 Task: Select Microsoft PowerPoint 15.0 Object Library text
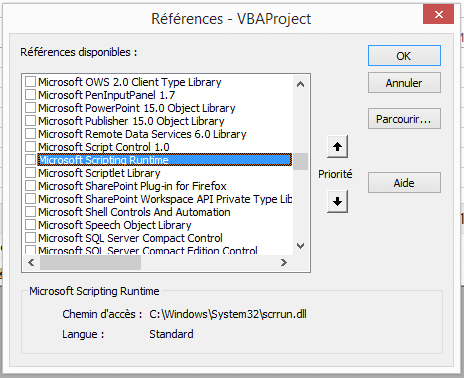[137, 108]
